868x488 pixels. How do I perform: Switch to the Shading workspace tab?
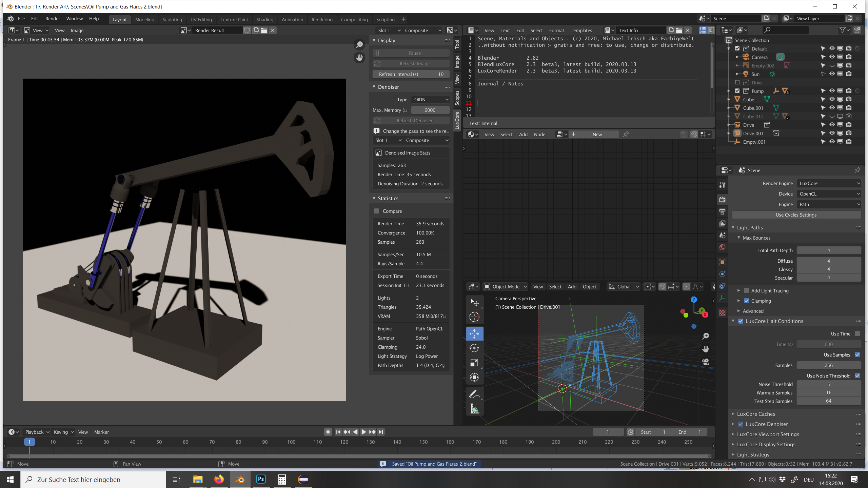(x=264, y=19)
